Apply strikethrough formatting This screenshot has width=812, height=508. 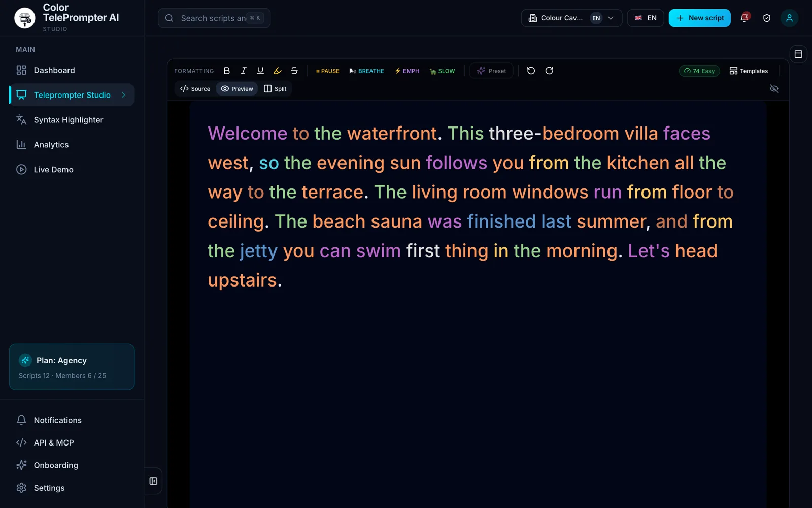point(294,71)
